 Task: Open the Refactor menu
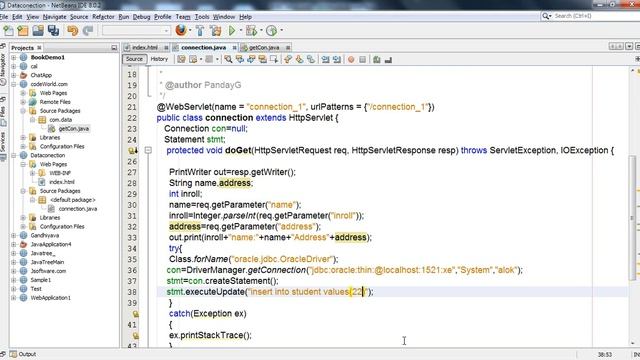pos(103,17)
